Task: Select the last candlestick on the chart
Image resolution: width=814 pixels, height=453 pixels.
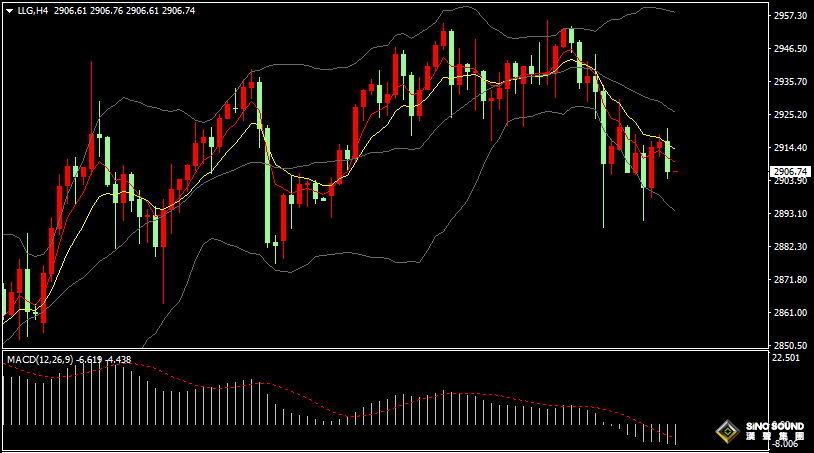Action: [x=667, y=157]
